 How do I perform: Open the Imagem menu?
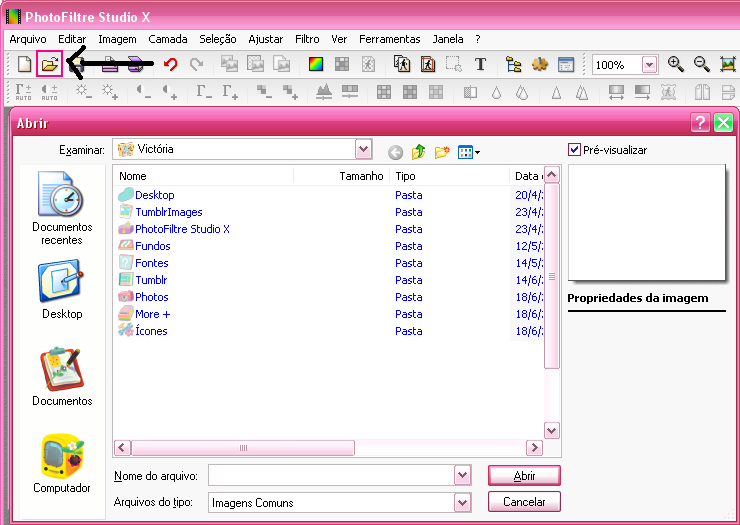tap(117, 39)
